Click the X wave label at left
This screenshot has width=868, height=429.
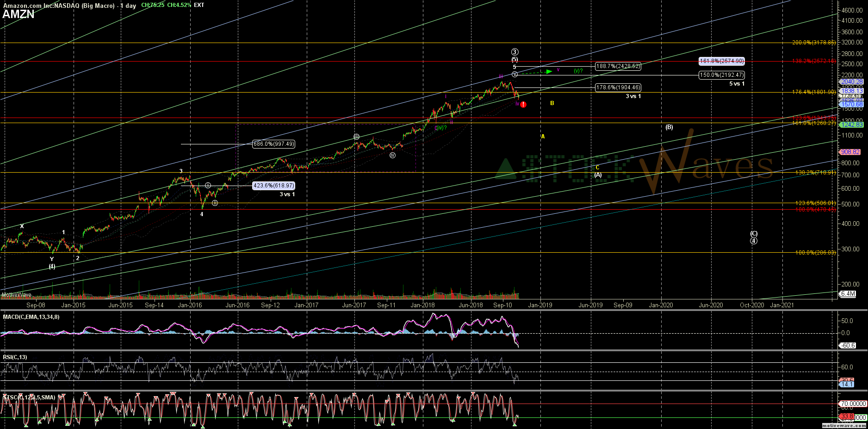22,226
